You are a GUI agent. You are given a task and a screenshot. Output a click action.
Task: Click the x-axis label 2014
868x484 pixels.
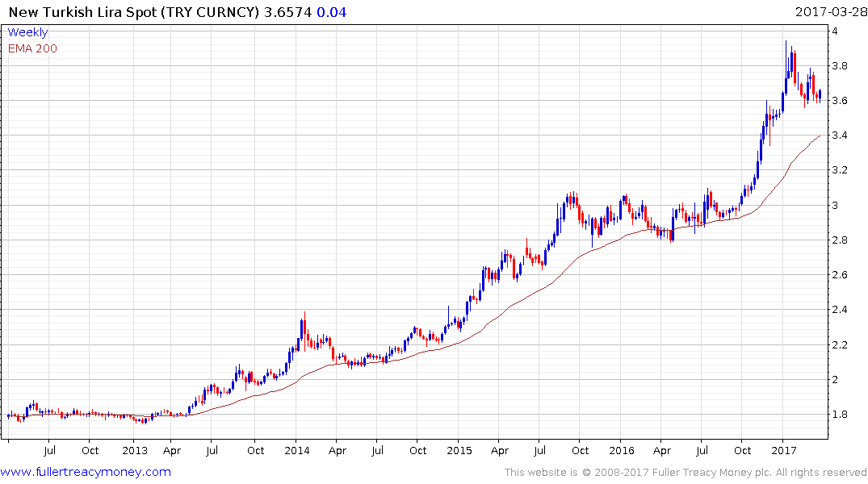(x=296, y=451)
